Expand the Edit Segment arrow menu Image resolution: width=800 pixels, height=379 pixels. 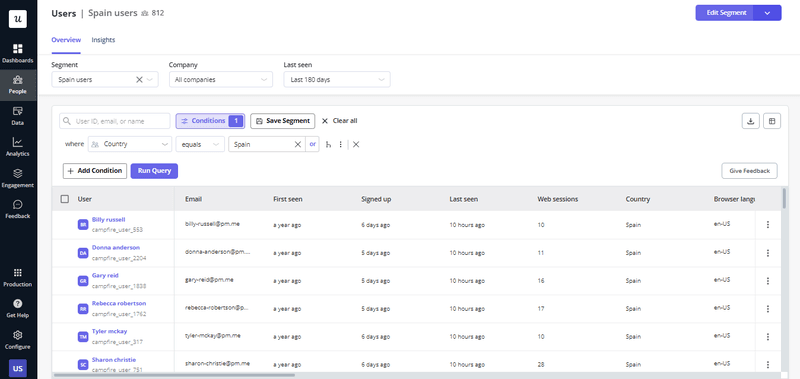click(767, 13)
